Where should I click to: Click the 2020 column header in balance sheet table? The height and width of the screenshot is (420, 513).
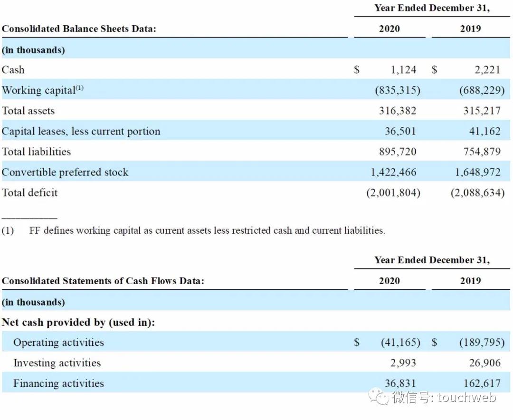389,29
